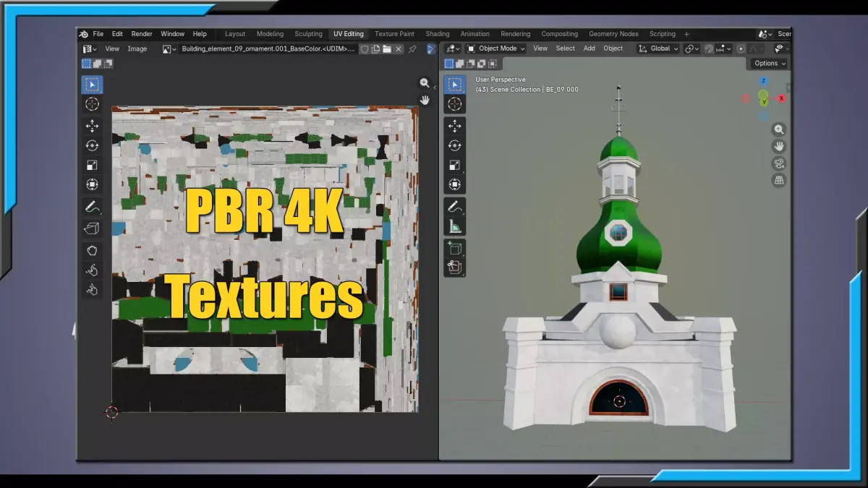Choose UV editor set-new-selection mode icon
The width and height of the screenshot is (868, 488).
(86, 64)
